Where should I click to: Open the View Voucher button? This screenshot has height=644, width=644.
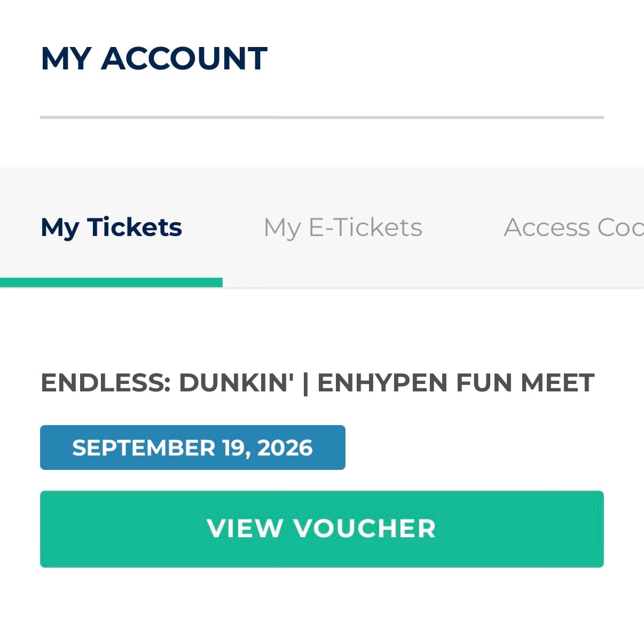point(321,529)
